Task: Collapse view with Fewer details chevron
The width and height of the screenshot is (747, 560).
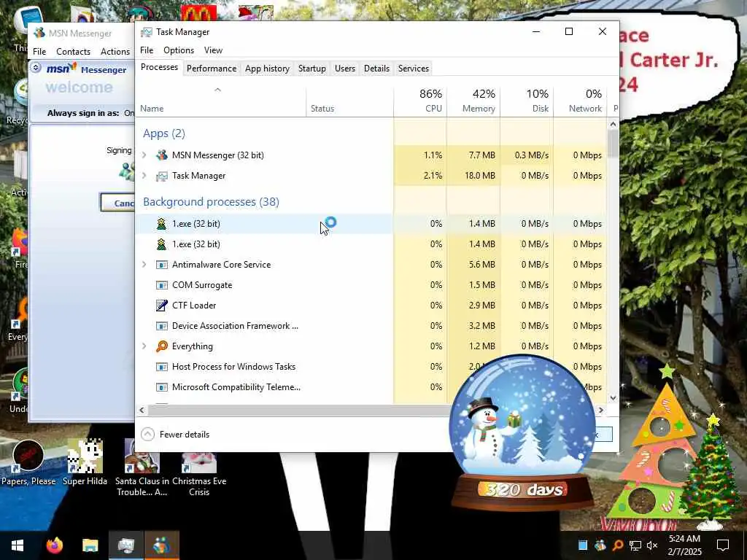Action: click(x=147, y=435)
